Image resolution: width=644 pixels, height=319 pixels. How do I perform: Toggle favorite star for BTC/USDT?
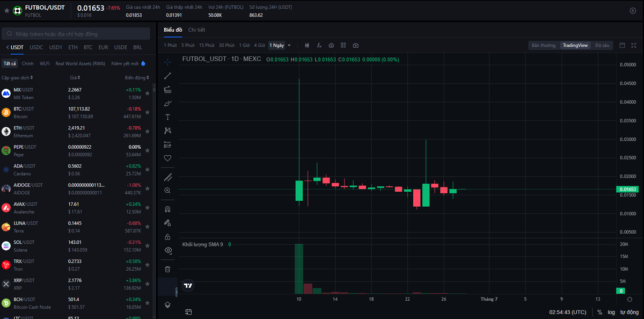147,112
